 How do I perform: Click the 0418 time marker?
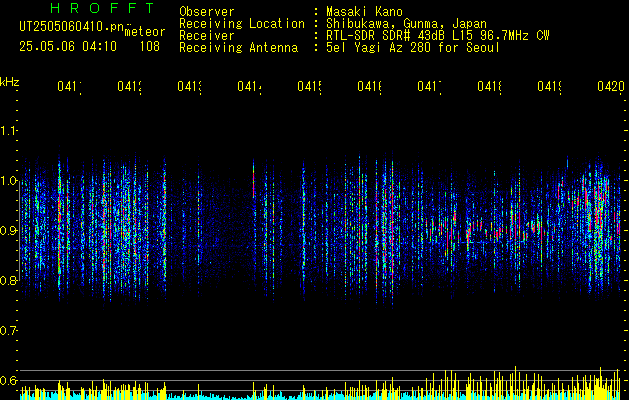pos(490,86)
